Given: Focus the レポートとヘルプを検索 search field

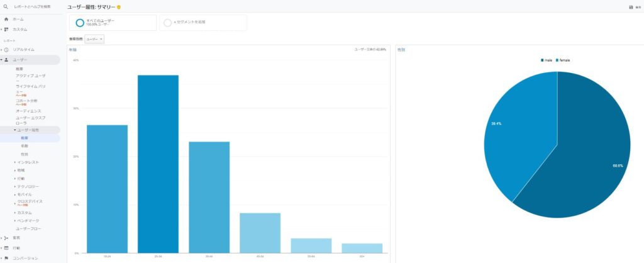Looking at the screenshot, I should pyautogui.click(x=33, y=6).
